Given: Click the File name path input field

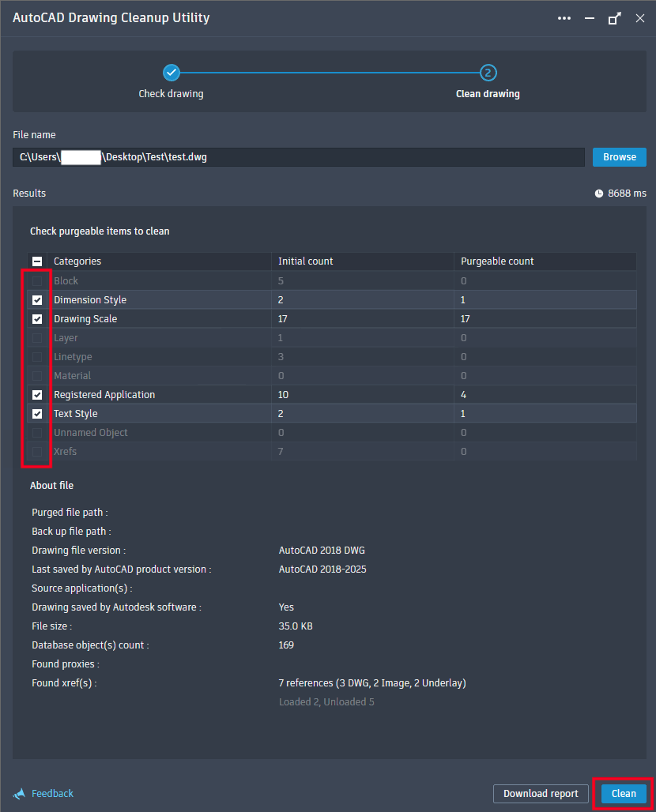Looking at the screenshot, I should tap(299, 157).
